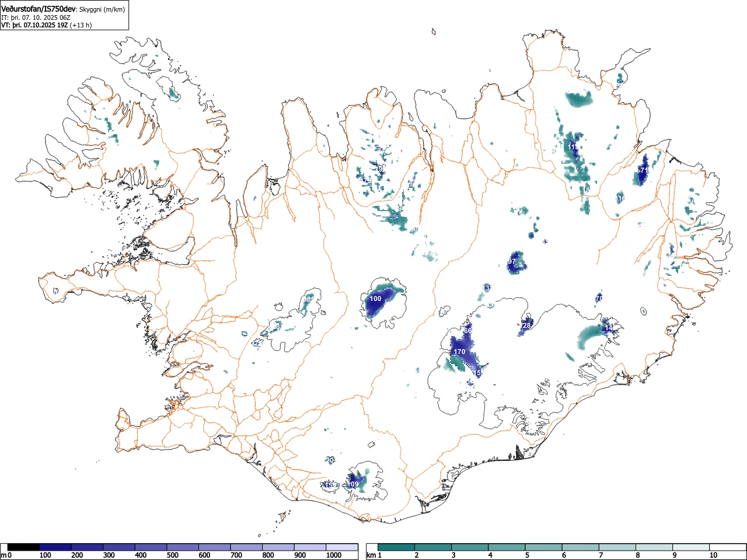Click the "109" value near the south coast
The height and width of the screenshot is (560, 747).
(353, 484)
